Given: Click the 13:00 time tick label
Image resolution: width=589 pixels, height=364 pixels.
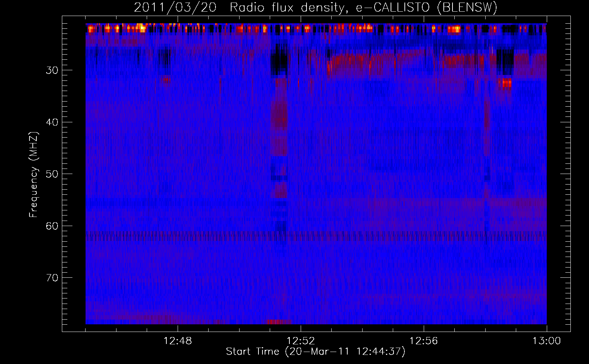Looking at the screenshot, I should [546, 341].
